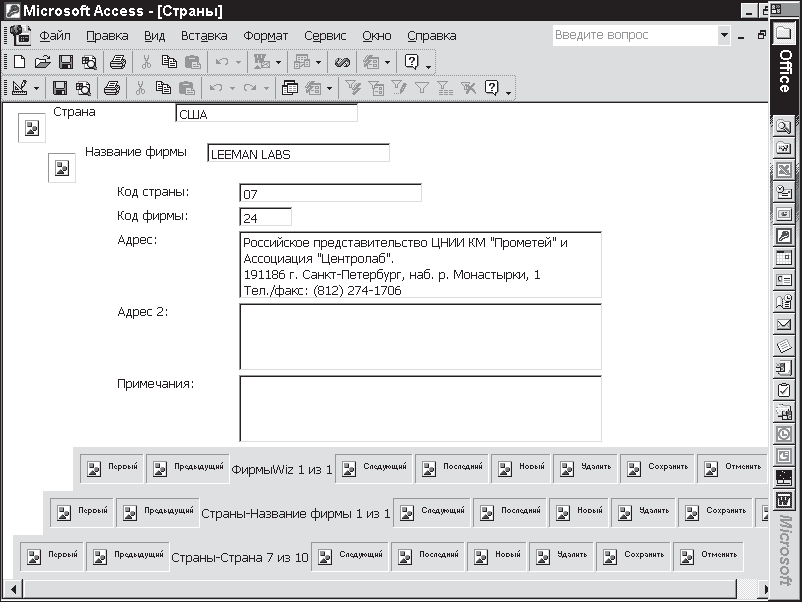The height and width of the screenshot is (602, 802).
Task: Open the Формат menu
Action: (265, 35)
